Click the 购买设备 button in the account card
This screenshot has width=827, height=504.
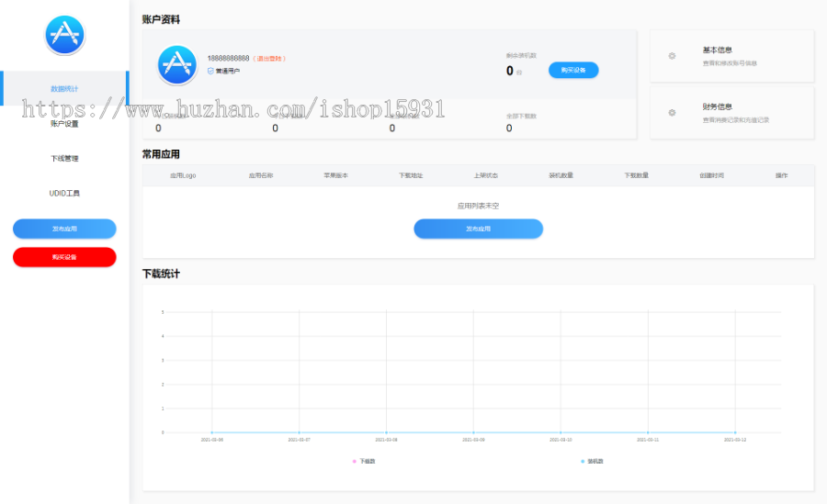pos(573,70)
